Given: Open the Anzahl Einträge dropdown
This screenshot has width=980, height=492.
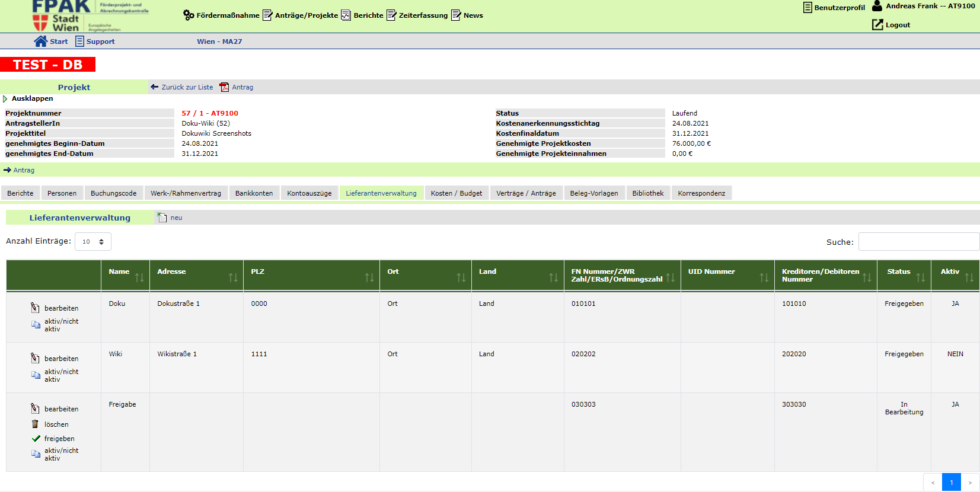Looking at the screenshot, I should click(93, 242).
